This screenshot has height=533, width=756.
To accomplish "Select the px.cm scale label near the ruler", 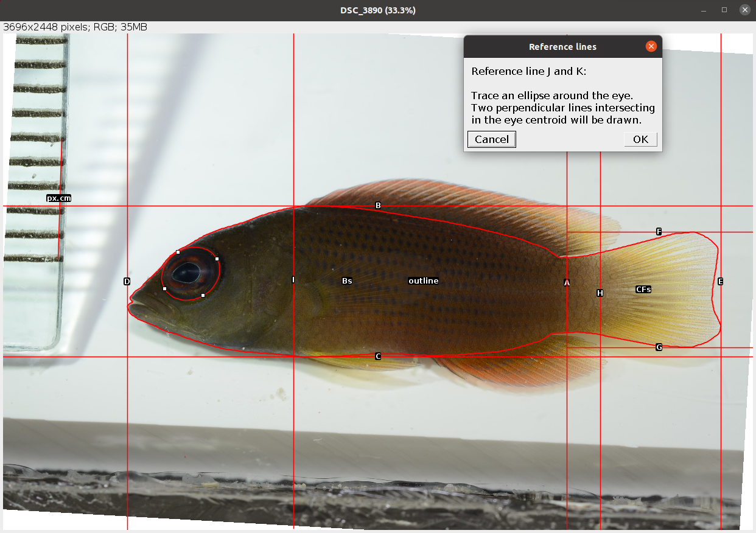I will 58,198.
